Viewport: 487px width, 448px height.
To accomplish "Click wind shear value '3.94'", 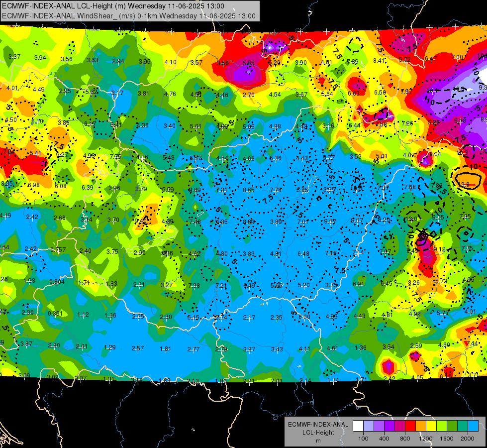I will click(40, 58).
